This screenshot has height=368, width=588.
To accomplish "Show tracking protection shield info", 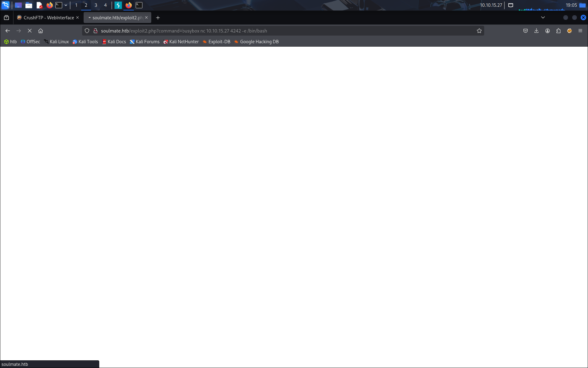I will pyautogui.click(x=87, y=31).
